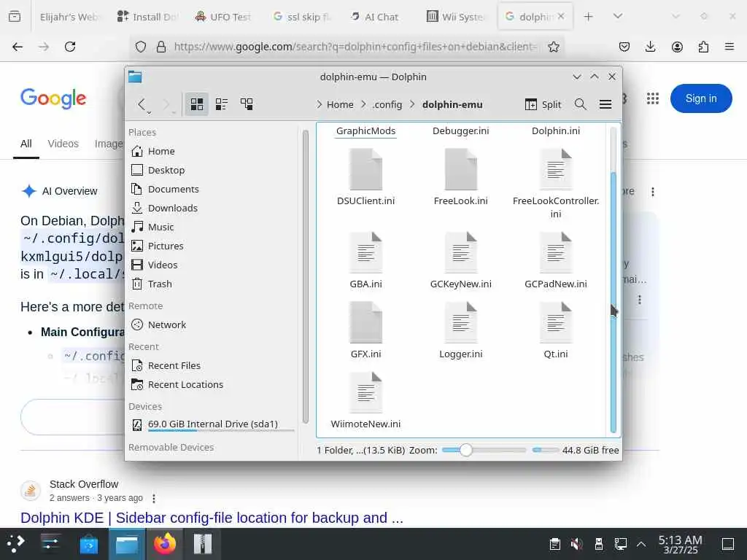747x560 pixels.
Task: Launch Firefox from taskbar
Action: point(165,544)
